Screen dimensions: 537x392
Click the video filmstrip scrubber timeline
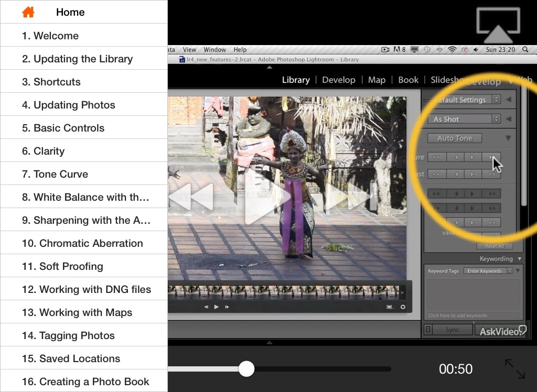pyautogui.click(x=284, y=292)
